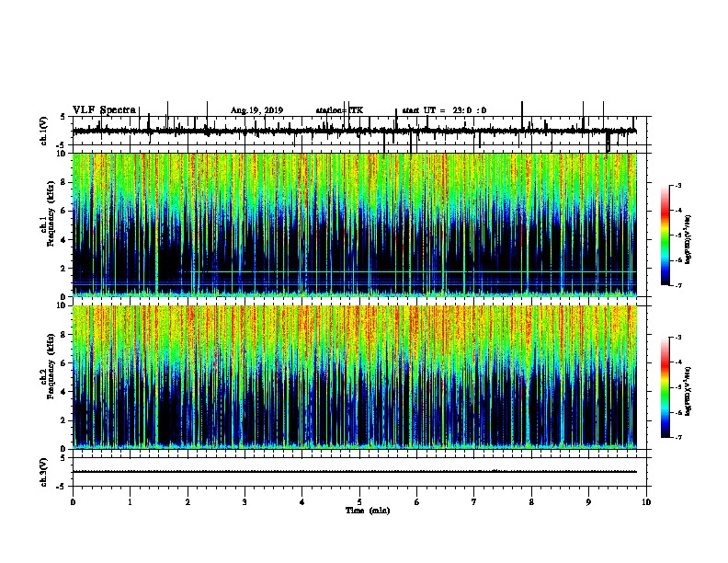Click the ch.1 colorbar log(PSD) unit label
Image resolution: width=728 pixels, height=563 pixels.
688,239
